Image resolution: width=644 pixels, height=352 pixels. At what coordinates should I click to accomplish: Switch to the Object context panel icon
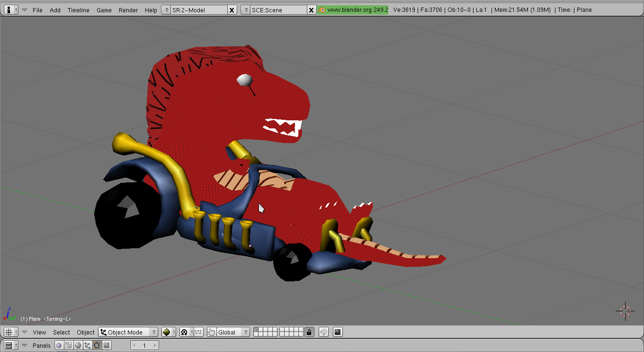pos(88,345)
